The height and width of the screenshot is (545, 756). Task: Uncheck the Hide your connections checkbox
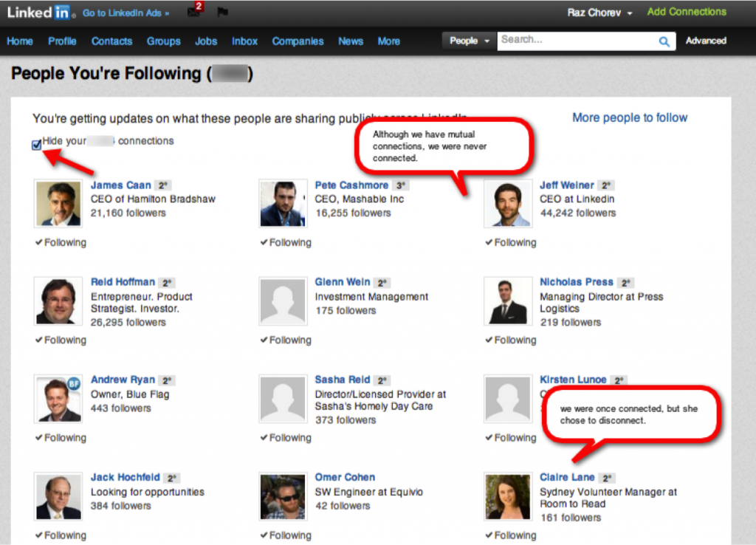click(37, 145)
